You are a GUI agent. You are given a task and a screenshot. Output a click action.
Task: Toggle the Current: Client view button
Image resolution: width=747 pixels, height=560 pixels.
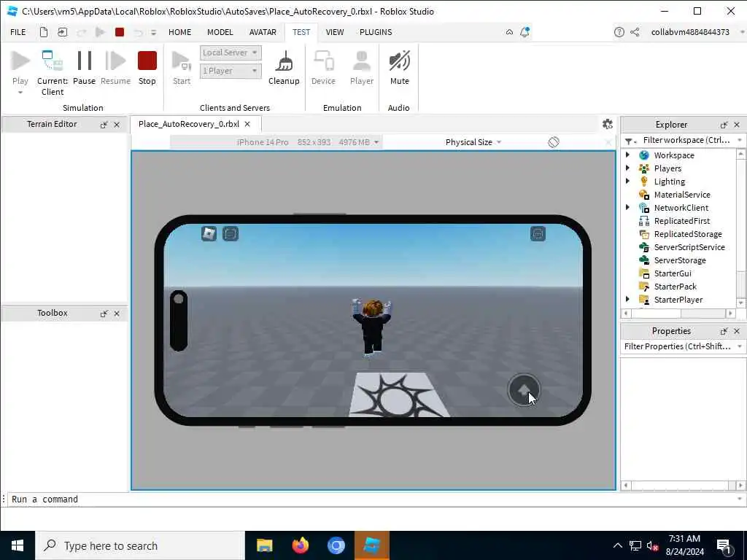coord(53,73)
